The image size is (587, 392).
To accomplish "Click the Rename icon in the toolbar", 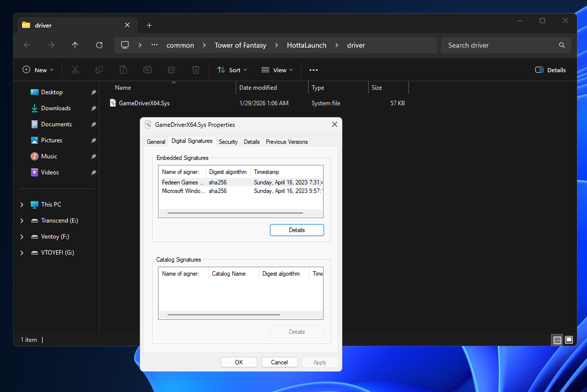I will pos(147,70).
